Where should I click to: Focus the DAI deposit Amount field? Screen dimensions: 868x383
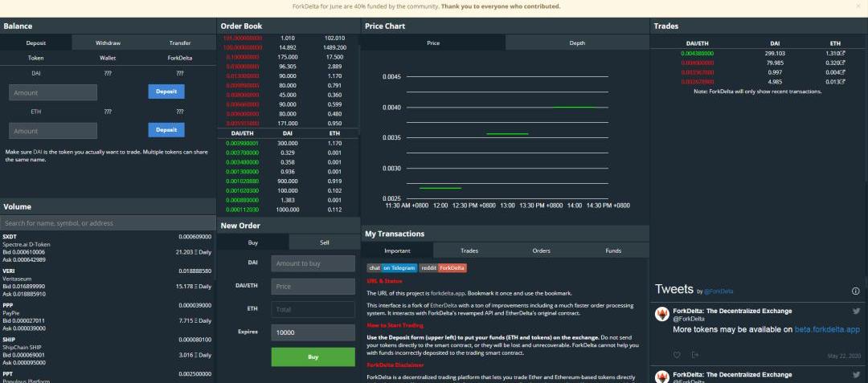coord(53,92)
